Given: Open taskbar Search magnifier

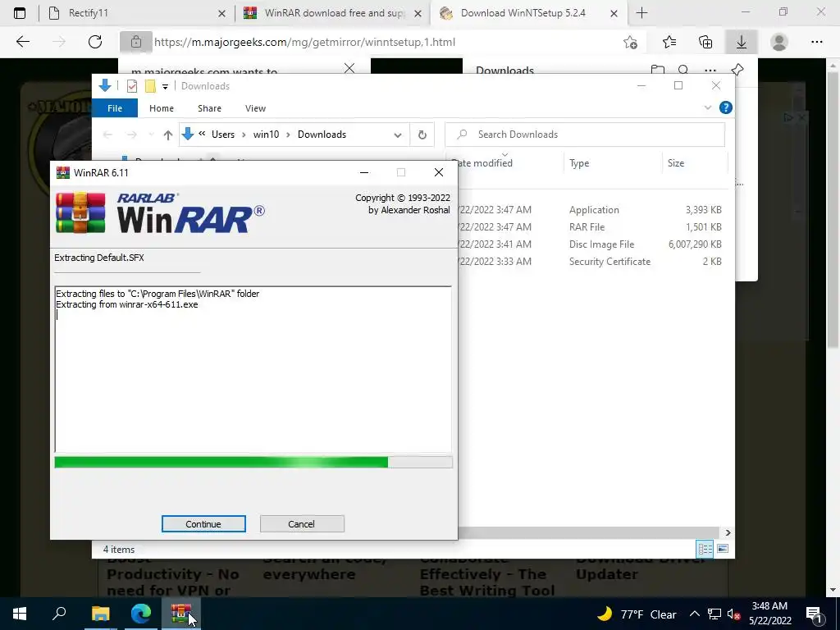Looking at the screenshot, I should (x=59, y=614).
